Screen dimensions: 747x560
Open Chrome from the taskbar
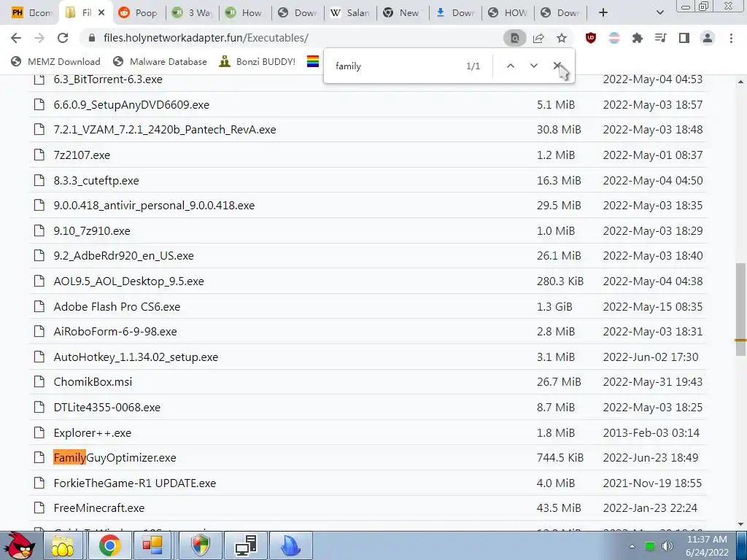109,545
